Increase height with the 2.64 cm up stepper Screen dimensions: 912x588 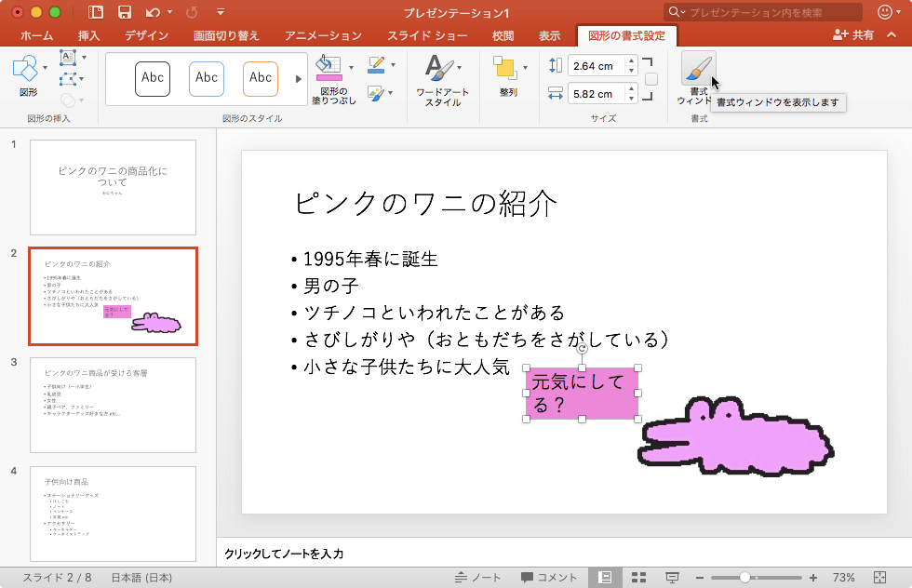[x=631, y=61]
